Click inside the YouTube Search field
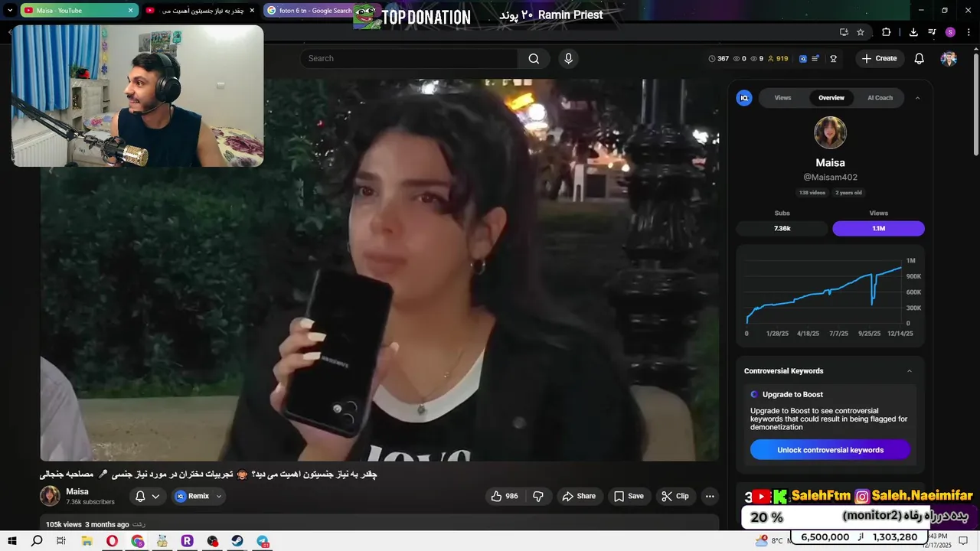The height and width of the screenshot is (551, 980). [x=410, y=58]
